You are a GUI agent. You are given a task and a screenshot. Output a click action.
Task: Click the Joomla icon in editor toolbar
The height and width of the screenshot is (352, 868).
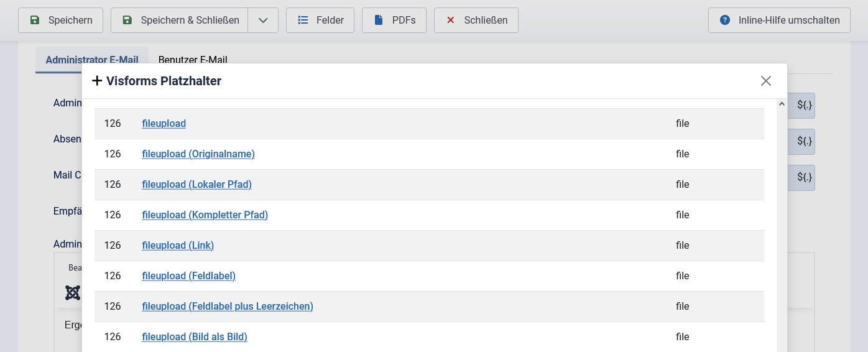pyautogui.click(x=73, y=293)
